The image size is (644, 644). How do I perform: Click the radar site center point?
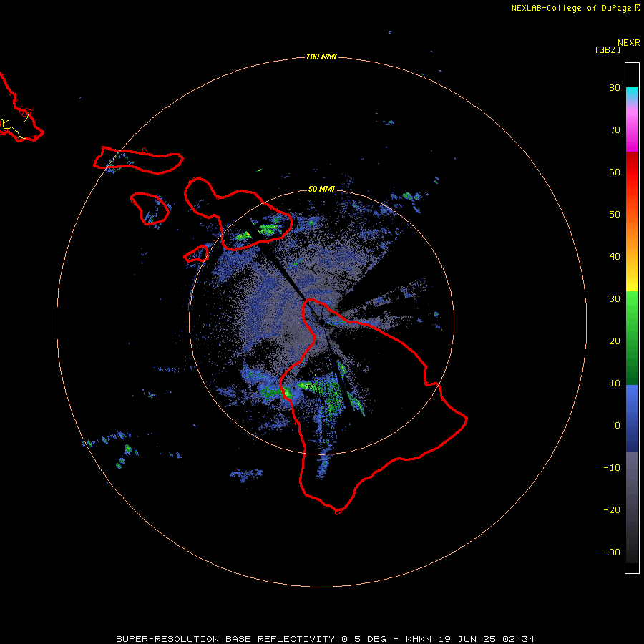coord(321,321)
